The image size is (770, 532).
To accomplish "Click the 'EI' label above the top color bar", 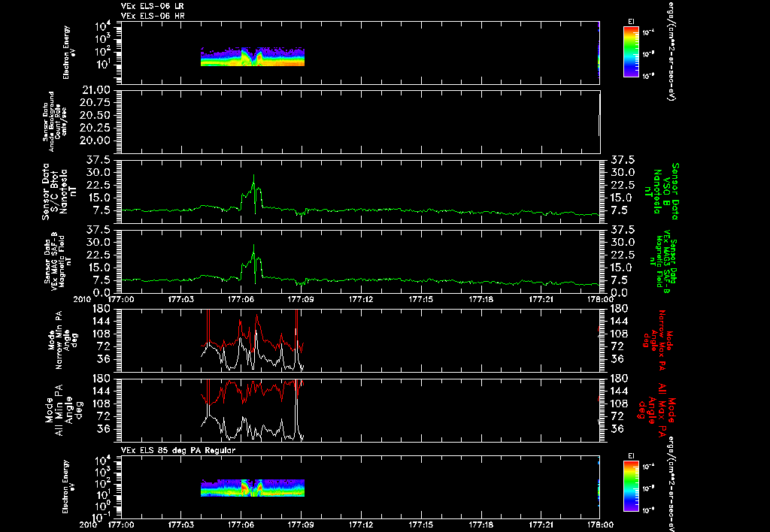I will click(x=631, y=22).
